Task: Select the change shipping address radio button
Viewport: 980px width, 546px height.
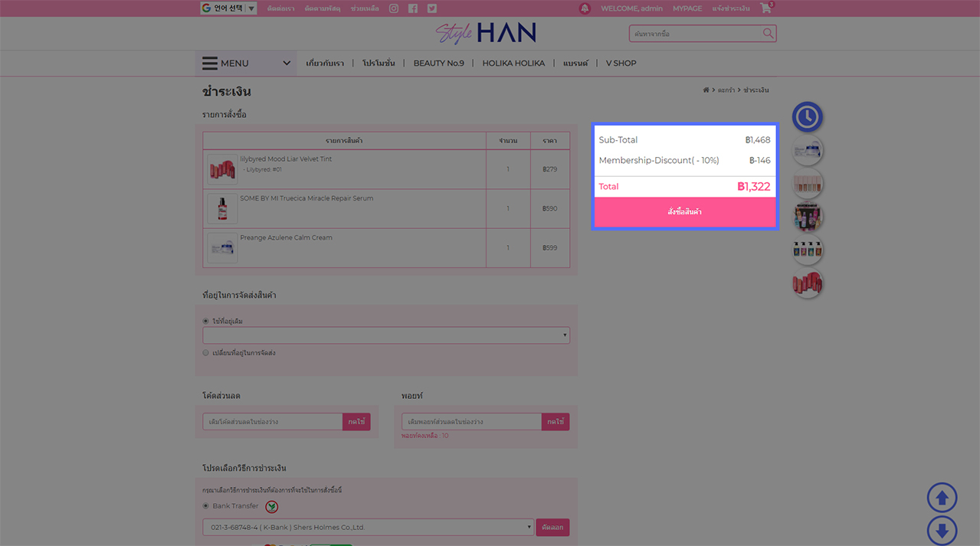Action: point(205,353)
